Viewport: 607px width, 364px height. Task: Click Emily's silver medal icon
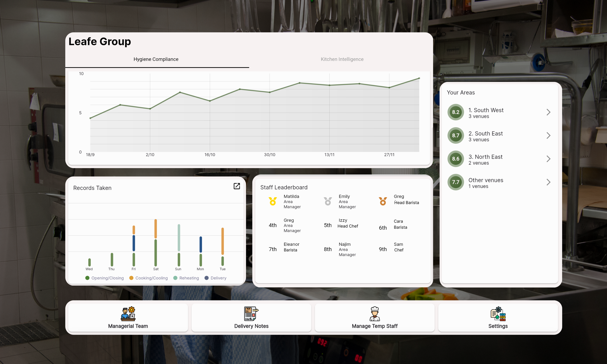[x=328, y=201]
